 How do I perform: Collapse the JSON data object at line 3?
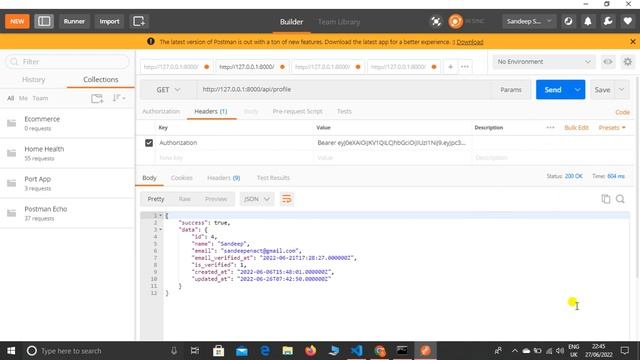coord(160,229)
